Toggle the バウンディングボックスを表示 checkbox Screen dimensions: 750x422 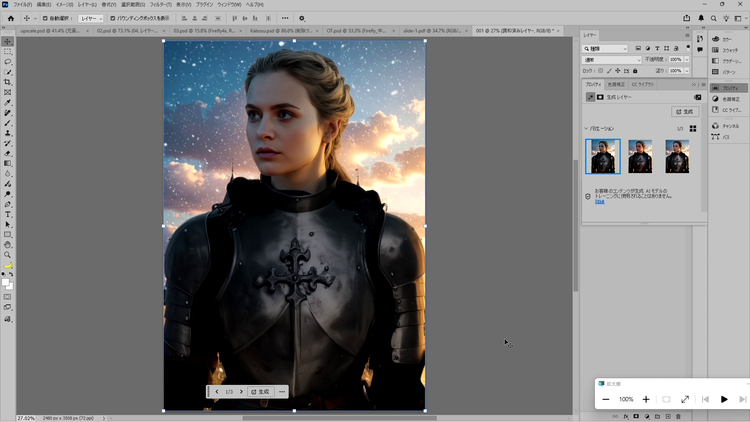(111, 18)
